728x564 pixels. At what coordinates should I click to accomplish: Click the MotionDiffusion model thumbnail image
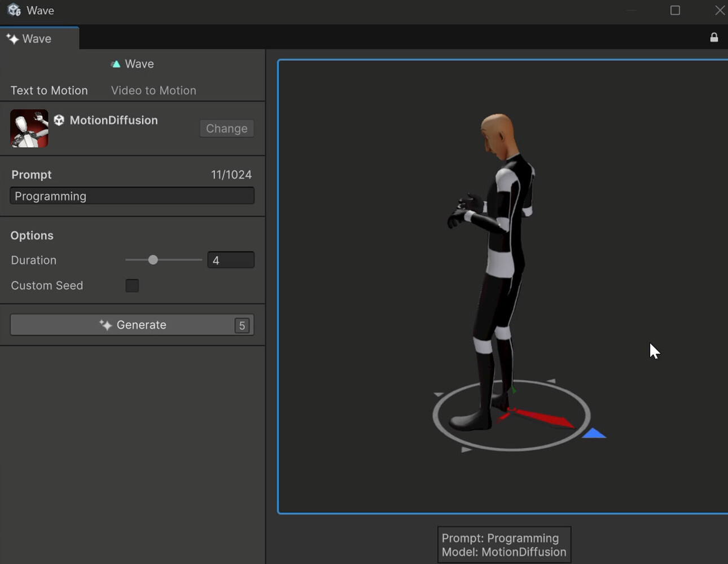(x=29, y=128)
